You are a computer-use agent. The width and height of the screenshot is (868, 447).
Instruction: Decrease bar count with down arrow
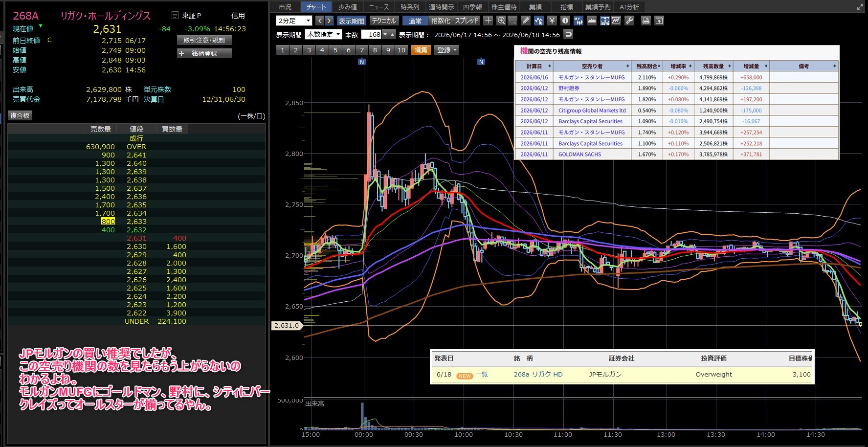click(385, 34)
